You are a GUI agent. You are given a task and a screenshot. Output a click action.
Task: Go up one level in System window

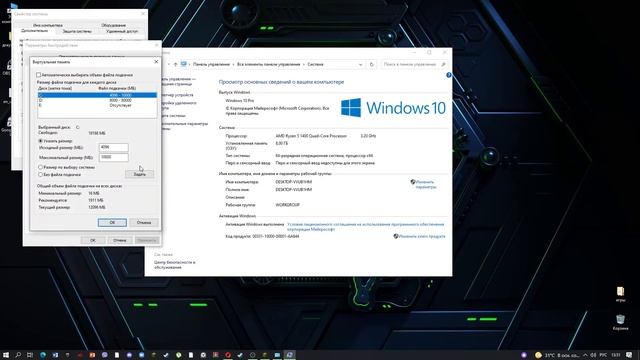(x=176, y=64)
